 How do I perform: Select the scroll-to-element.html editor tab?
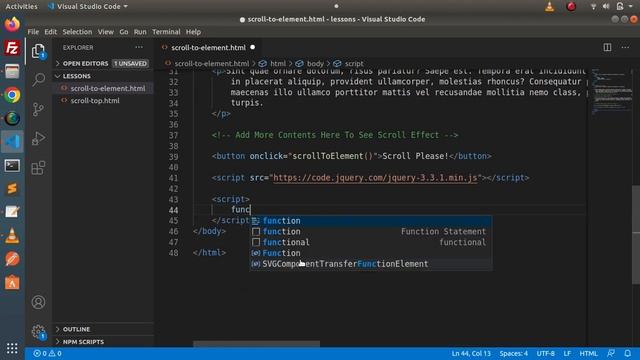[x=208, y=48]
